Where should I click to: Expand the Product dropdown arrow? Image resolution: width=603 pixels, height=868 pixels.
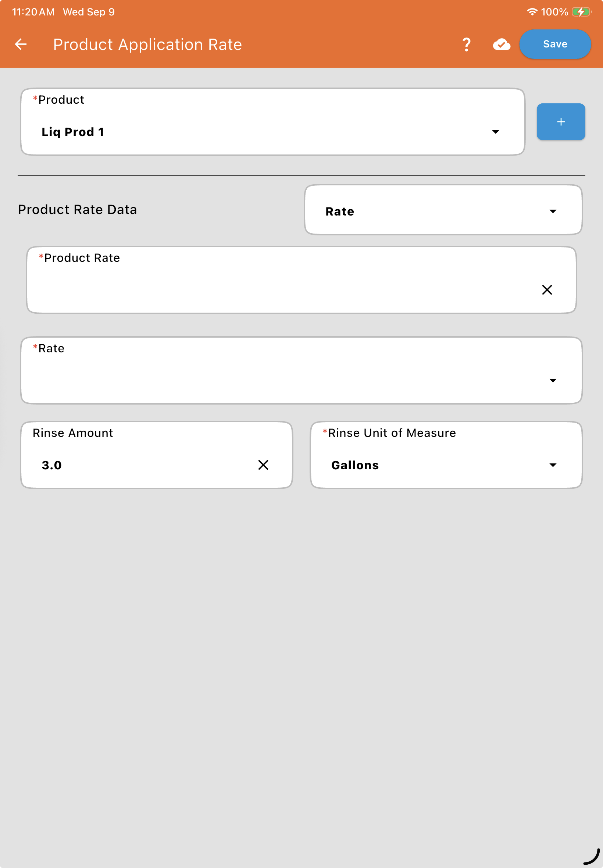point(495,132)
